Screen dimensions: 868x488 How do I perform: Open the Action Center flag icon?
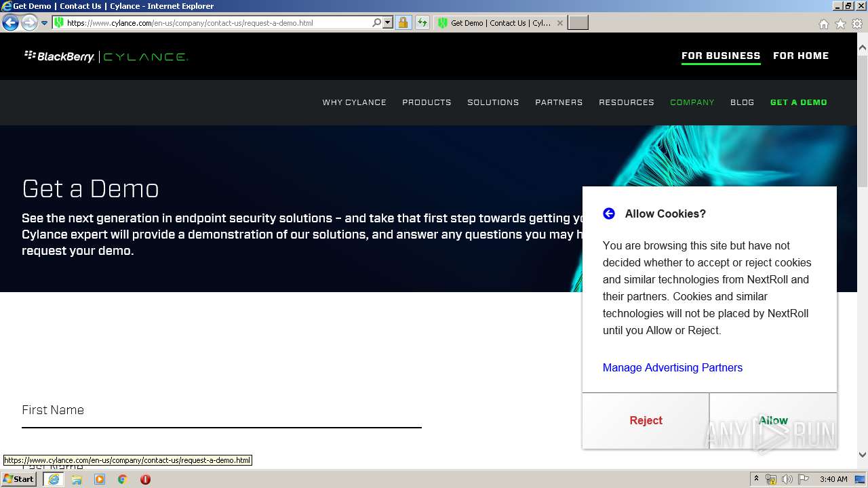point(804,479)
